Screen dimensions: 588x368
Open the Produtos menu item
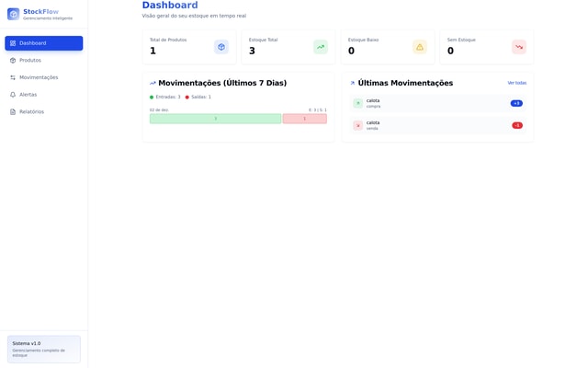[x=44, y=60]
